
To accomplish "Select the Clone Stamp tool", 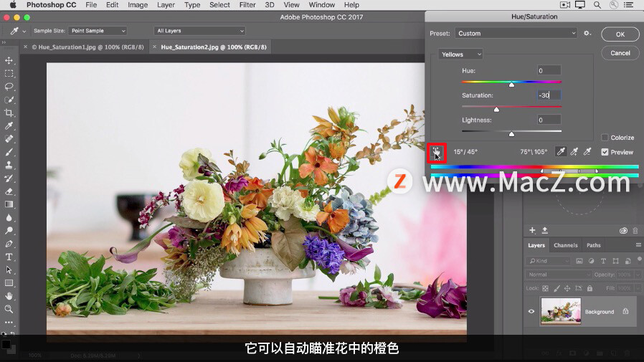I will 9,165.
